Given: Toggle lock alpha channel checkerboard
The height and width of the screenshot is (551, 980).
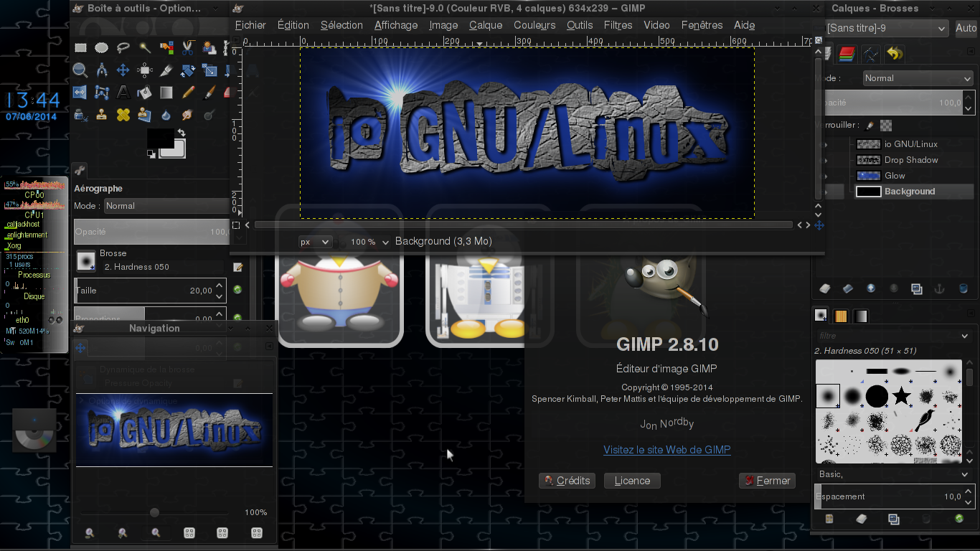Looking at the screenshot, I should 886,125.
